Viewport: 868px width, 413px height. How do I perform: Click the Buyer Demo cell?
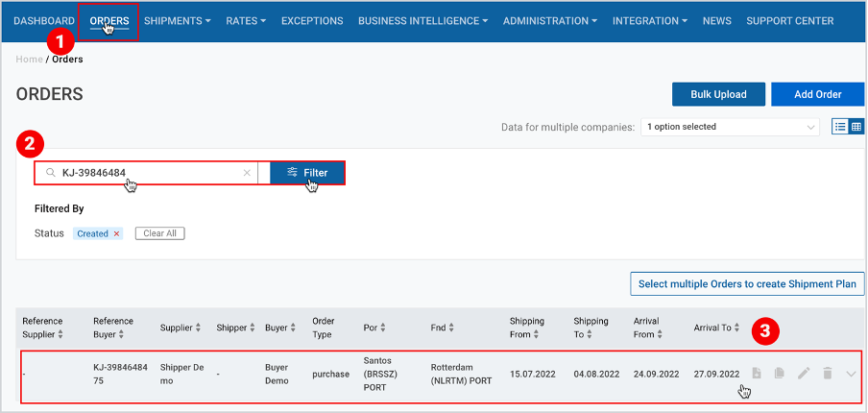(x=278, y=374)
